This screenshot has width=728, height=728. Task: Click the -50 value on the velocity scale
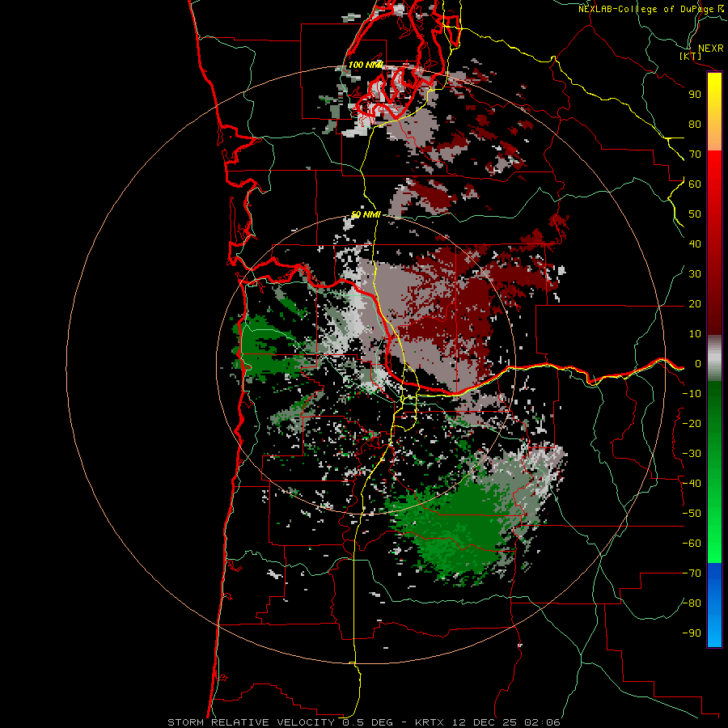[x=692, y=513]
